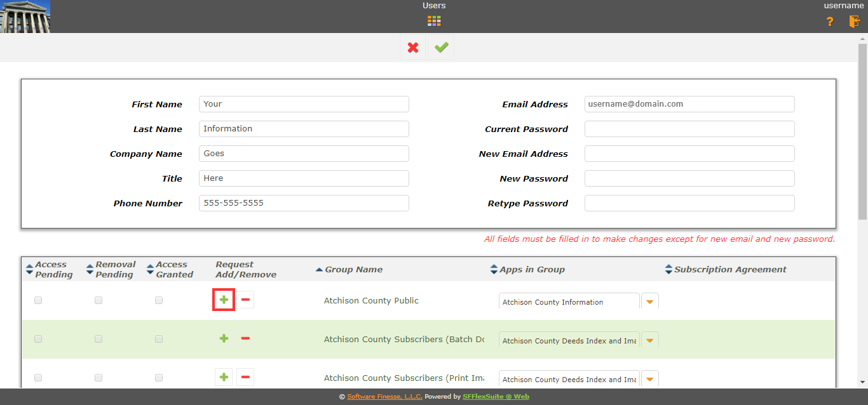The height and width of the screenshot is (405, 868).
Task: Toggle Access Granted for Subscribers (Batch Do row
Action: 159,339
